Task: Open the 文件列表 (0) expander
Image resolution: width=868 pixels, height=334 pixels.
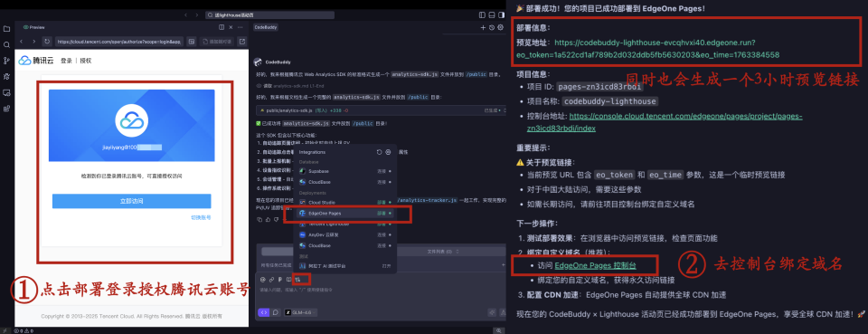Action: click(442, 252)
